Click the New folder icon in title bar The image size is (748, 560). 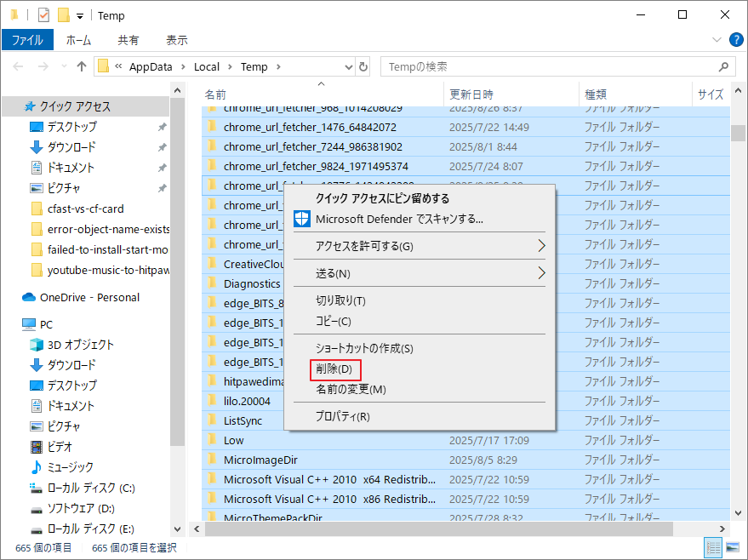click(x=64, y=15)
